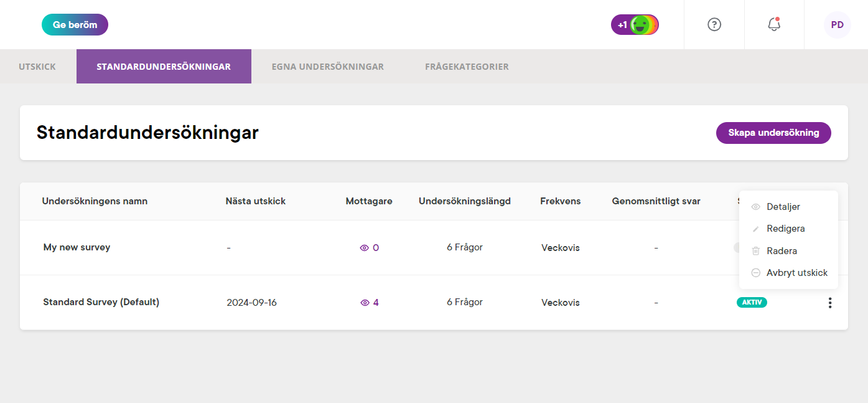Click 6 Frågor in My new survey row
This screenshot has width=868, height=403.
pyautogui.click(x=465, y=247)
